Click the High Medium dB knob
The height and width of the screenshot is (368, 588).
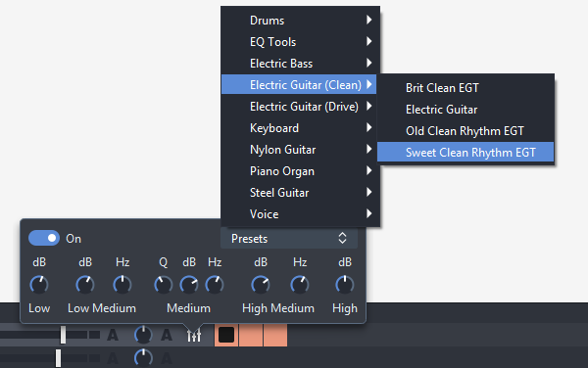pos(261,285)
